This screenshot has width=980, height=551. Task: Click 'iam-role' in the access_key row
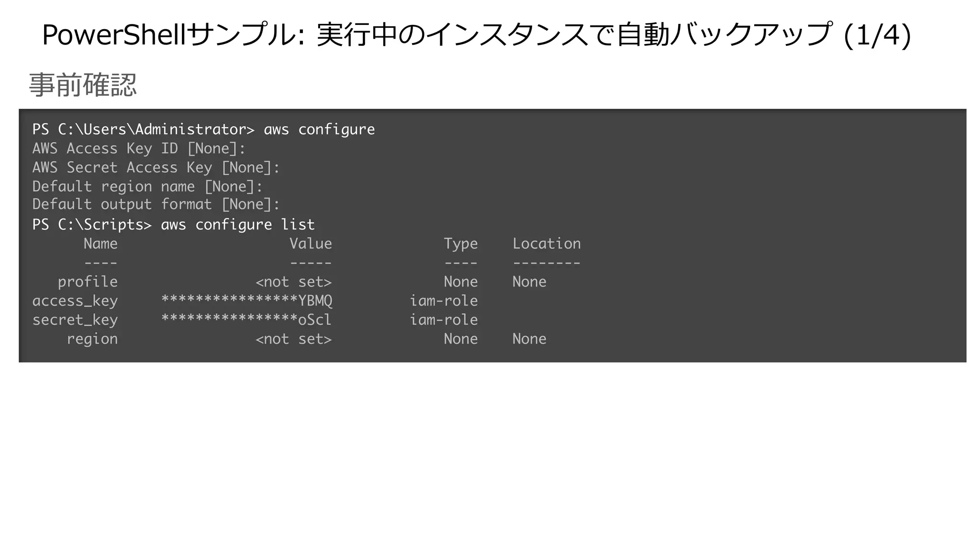(444, 301)
